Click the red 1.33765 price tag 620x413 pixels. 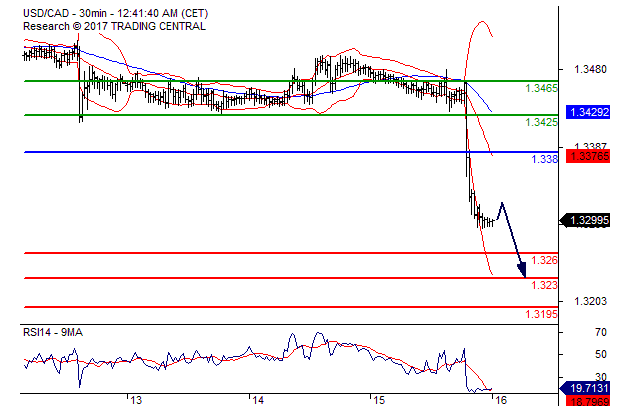click(588, 156)
